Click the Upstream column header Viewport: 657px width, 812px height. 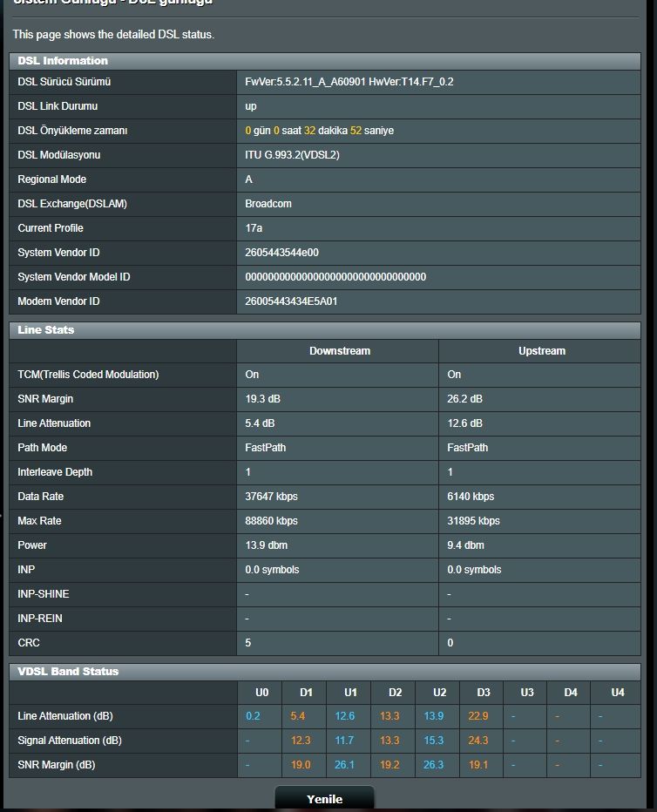542,350
